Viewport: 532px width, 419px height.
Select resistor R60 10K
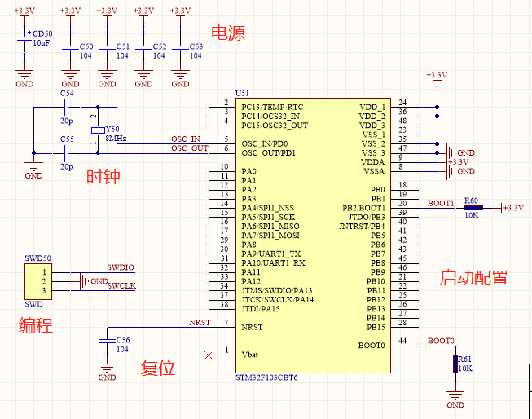(473, 208)
